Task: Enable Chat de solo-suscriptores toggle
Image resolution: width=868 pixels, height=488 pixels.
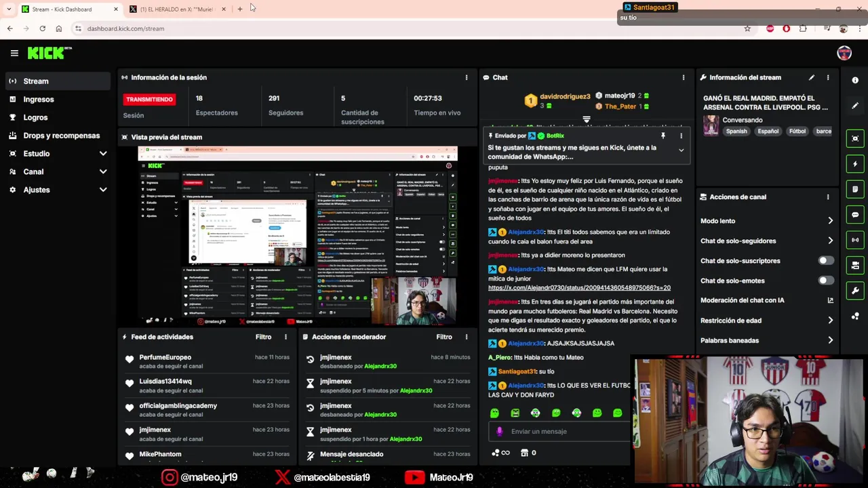Action: (825, 261)
